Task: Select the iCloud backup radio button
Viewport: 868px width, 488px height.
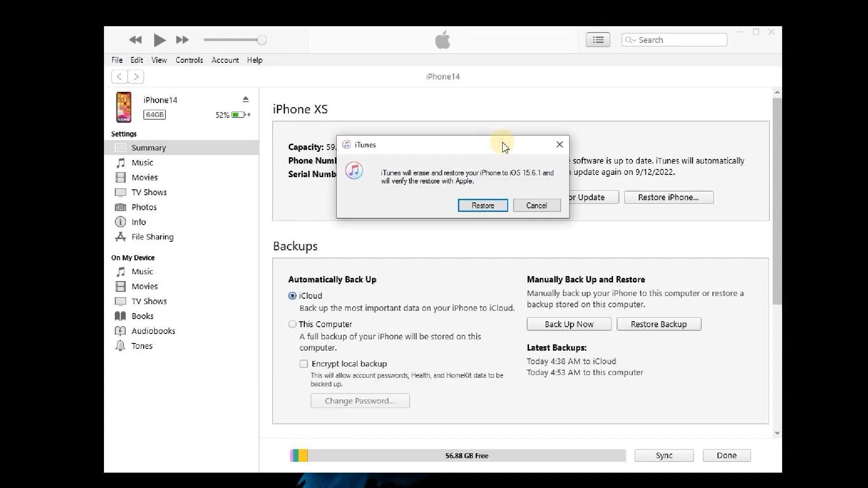Action: point(292,296)
